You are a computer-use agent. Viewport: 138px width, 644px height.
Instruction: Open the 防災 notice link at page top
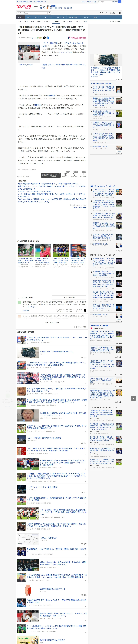32,2
